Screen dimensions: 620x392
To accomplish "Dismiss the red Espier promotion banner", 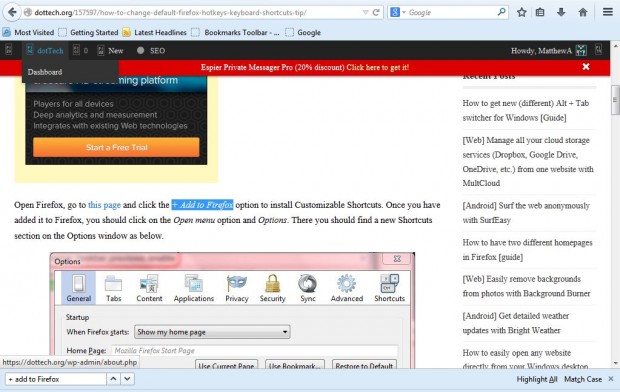I will click(x=586, y=67).
